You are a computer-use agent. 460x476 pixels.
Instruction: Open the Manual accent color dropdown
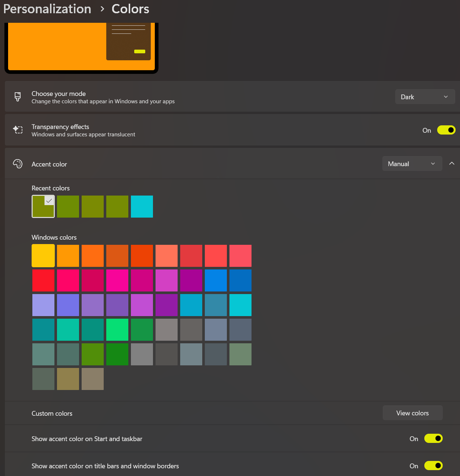coord(412,164)
